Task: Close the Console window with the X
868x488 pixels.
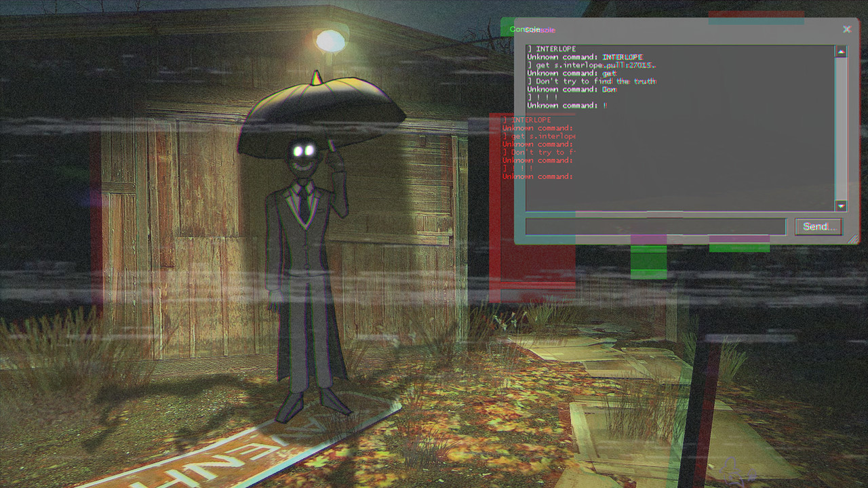Action: [x=846, y=29]
